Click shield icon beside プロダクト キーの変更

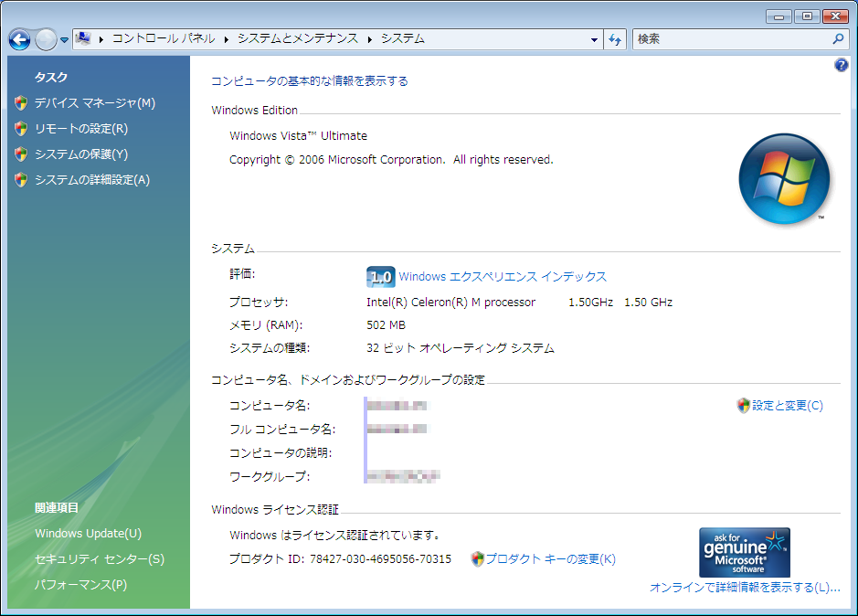tap(477, 559)
